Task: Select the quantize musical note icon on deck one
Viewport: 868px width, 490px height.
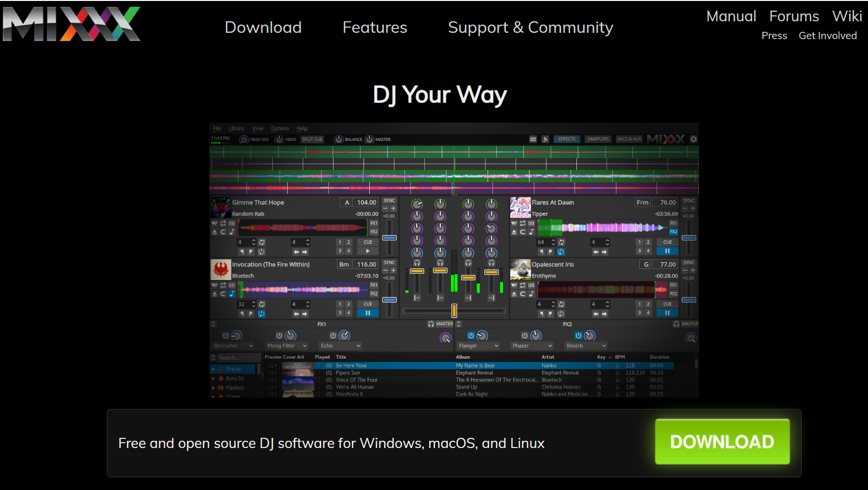Action: [232, 232]
